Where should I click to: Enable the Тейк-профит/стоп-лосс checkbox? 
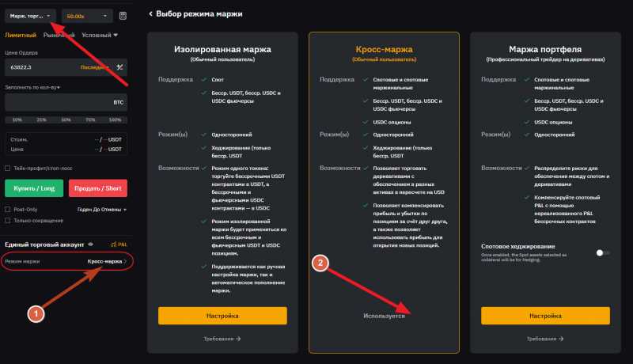[x=8, y=168]
